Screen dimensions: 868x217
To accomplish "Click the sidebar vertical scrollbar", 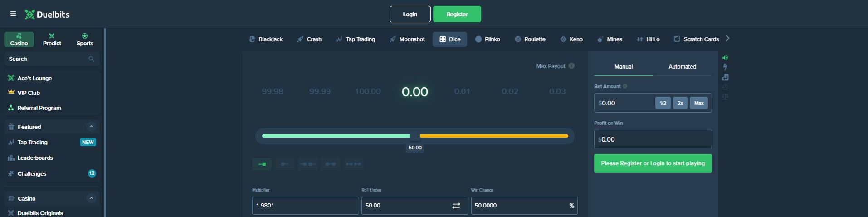I will (x=105, y=123).
